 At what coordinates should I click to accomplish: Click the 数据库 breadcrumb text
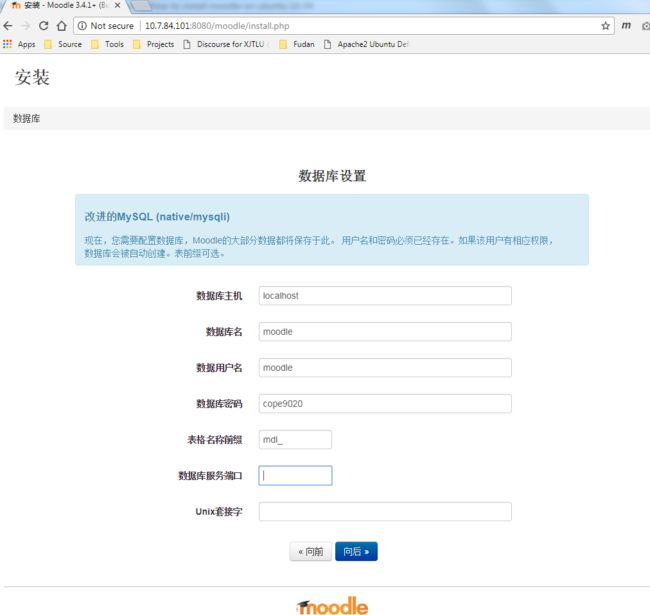click(27, 119)
